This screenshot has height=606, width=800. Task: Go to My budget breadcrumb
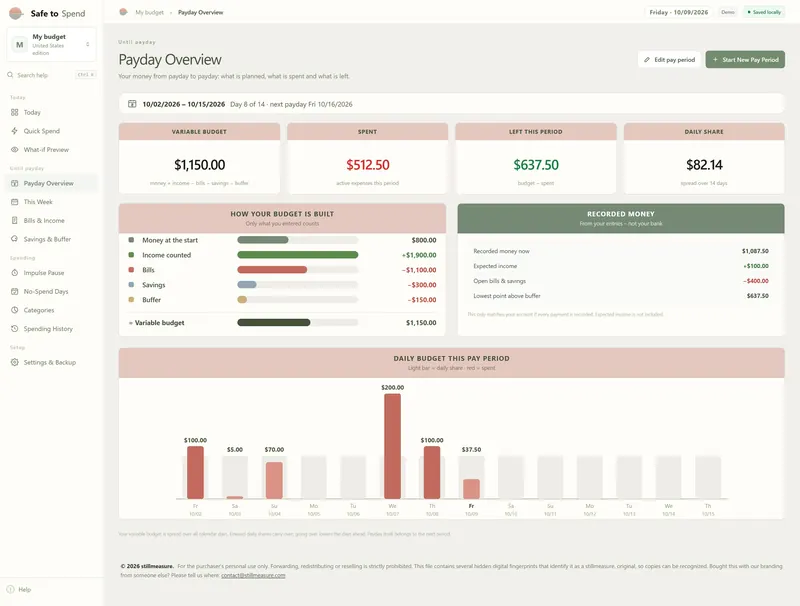point(149,12)
